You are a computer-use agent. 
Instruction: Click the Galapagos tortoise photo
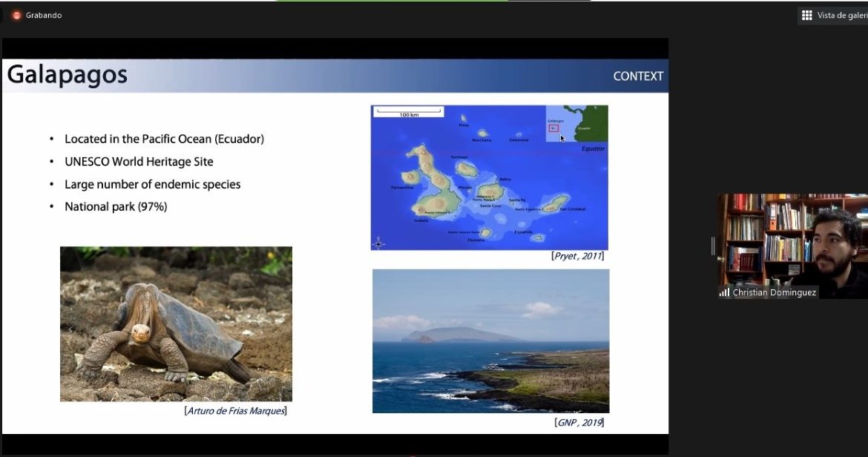click(176, 324)
